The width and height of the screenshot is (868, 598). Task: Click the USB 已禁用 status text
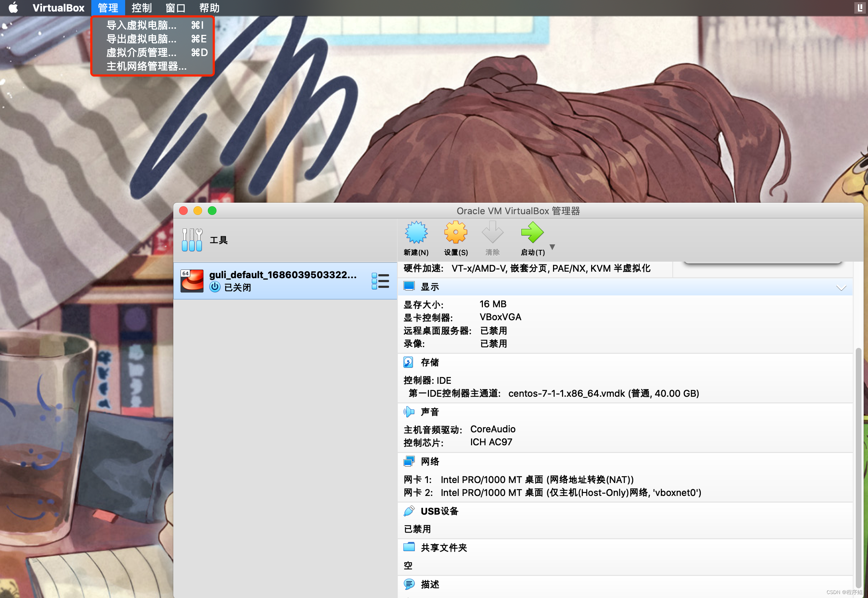(x=417, y=529)
